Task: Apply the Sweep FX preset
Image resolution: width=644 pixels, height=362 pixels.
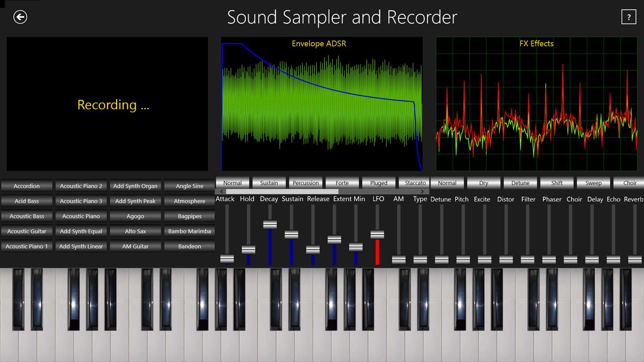Action: coord(593,183)
